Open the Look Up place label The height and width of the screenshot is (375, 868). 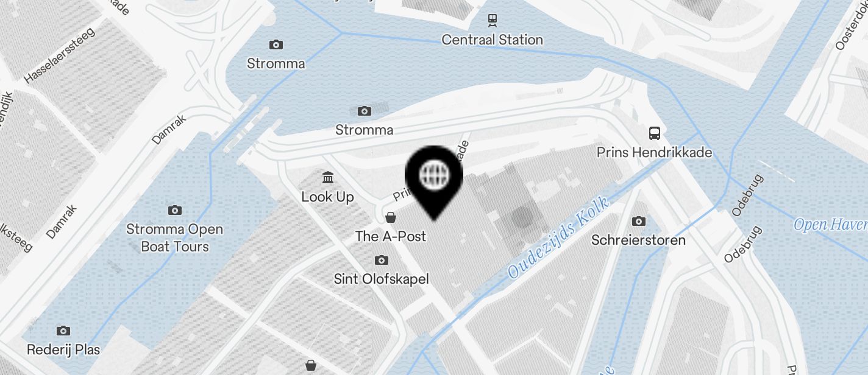click(x=328, y=197)
